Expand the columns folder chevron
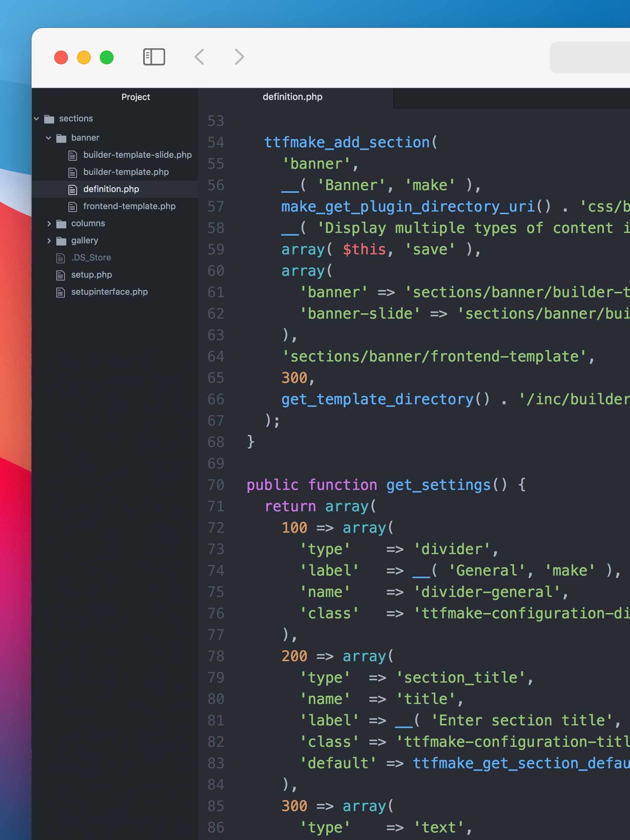The height and width of the screenshot is (840, 630). 49,224
